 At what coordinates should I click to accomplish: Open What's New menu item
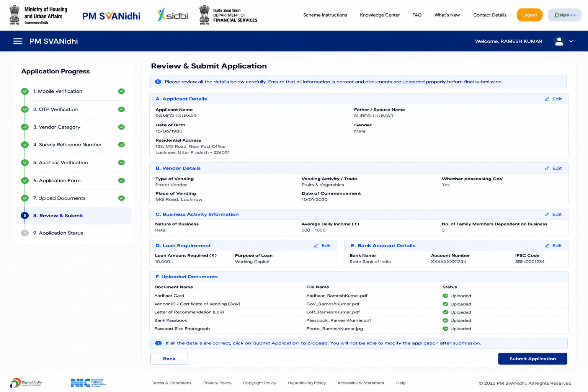coord(447,15)
